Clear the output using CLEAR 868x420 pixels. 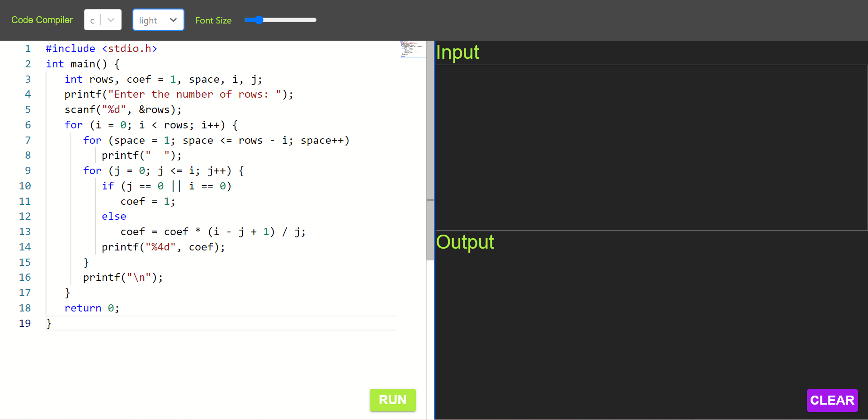pyautogui.click(x=832, y=400)
